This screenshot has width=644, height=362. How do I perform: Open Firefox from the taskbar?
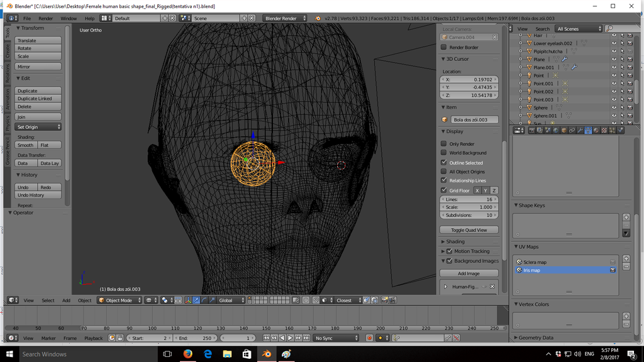(x=187, y=354)
